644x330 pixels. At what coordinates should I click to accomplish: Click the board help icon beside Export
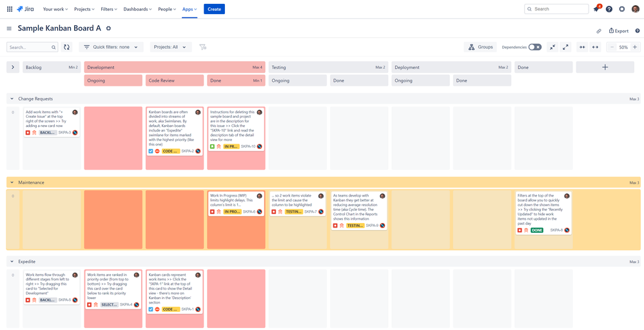coord(638,31)
